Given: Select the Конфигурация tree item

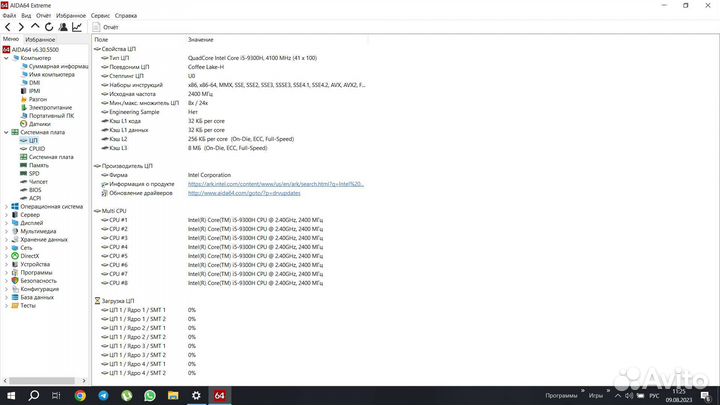Looking at the screenshot, I should (35, 289).
